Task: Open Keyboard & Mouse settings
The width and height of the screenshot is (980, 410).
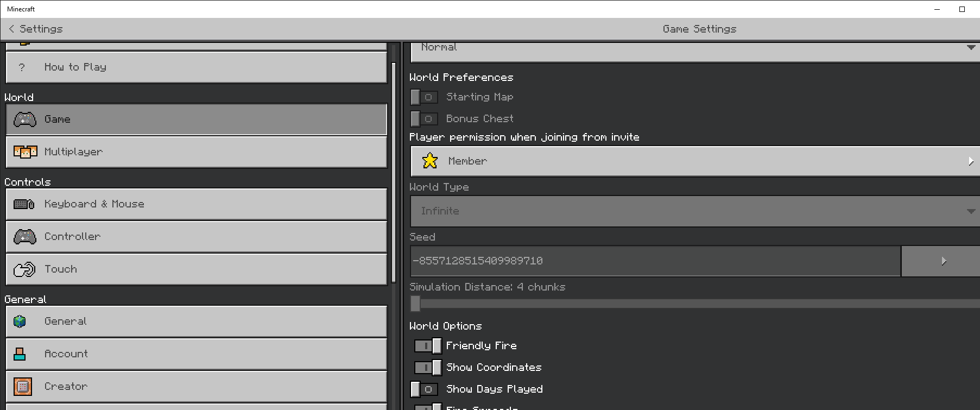Action: coord(197,204)
